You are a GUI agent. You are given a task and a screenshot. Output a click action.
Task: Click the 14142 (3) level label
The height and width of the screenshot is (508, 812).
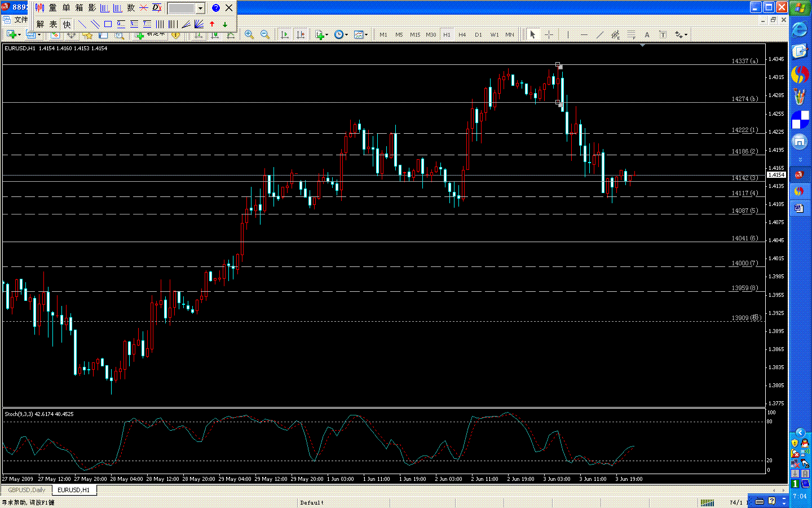(x=745, y=178)
